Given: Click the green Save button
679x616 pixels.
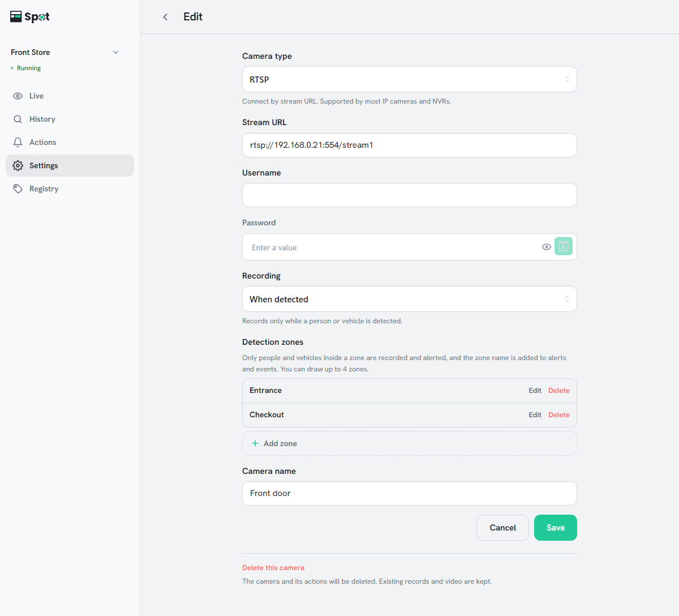Looking at the screenshot, I should point(556,528).
